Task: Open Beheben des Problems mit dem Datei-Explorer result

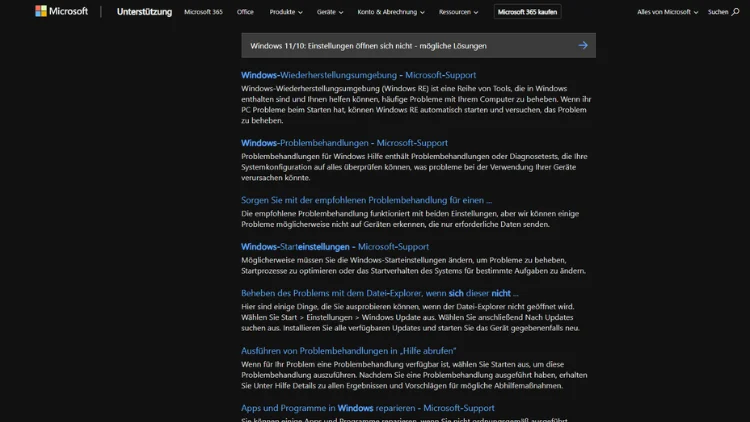Action: [380, 293]
